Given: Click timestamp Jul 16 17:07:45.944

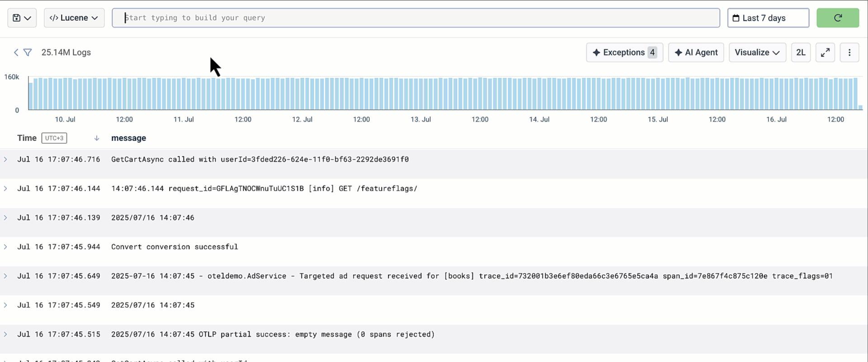Looking at the screenshot, I should pos(59,247).
